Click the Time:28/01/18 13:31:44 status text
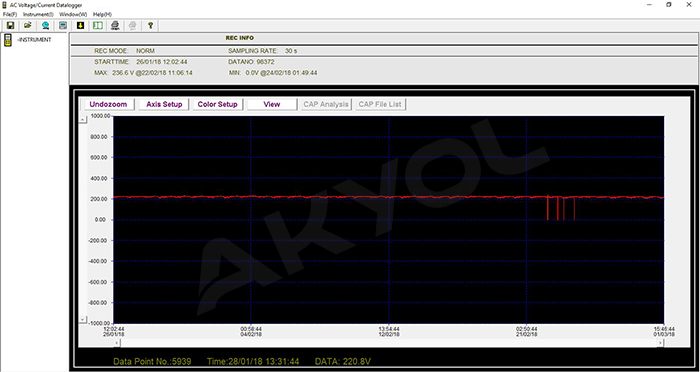 tap(253, 361)
